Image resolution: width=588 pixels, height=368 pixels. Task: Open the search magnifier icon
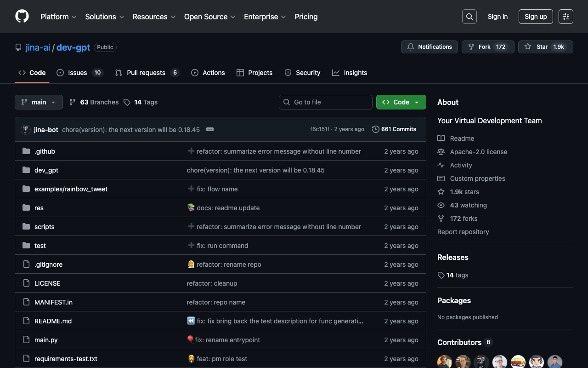pos(469,17)
